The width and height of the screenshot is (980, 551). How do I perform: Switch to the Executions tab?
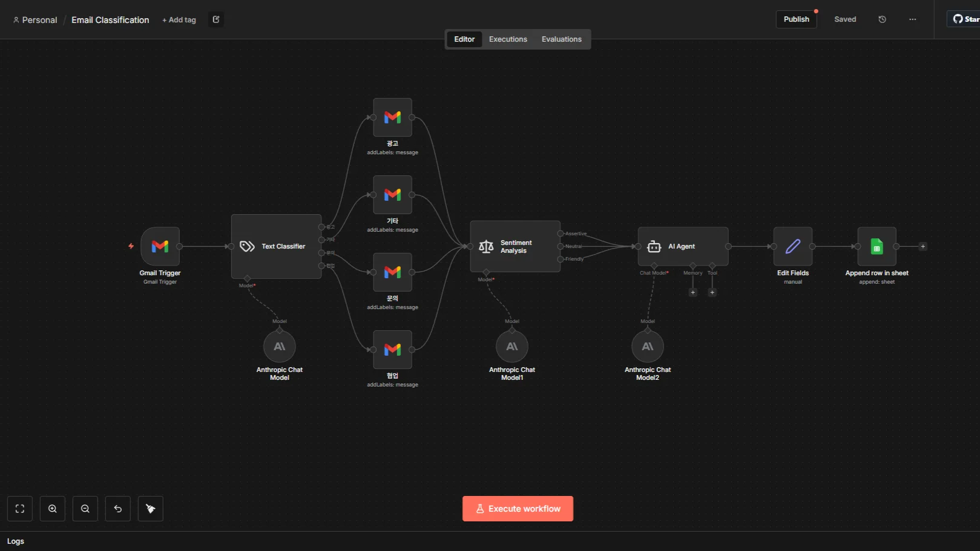(508, 39)
